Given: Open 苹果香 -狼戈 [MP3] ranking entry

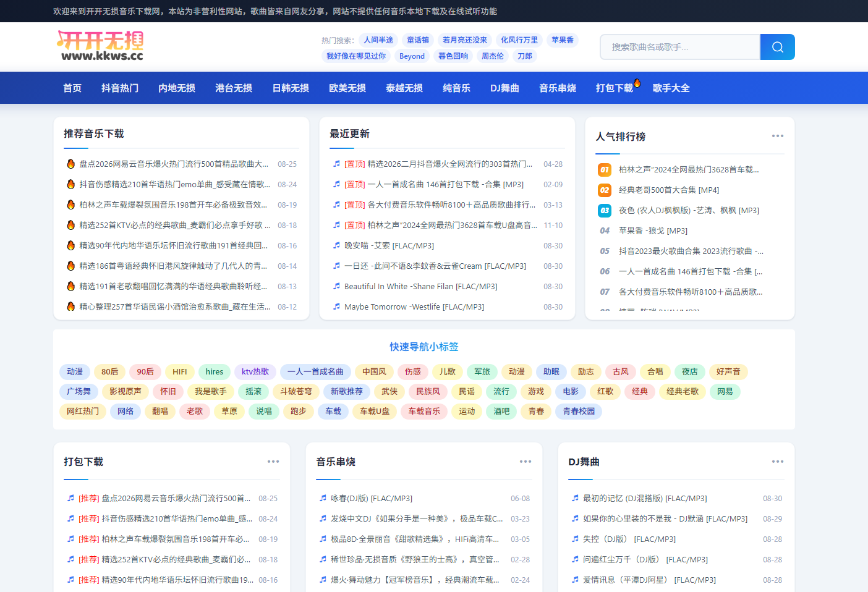Looking at the screenshot, I should click(653, 230).
